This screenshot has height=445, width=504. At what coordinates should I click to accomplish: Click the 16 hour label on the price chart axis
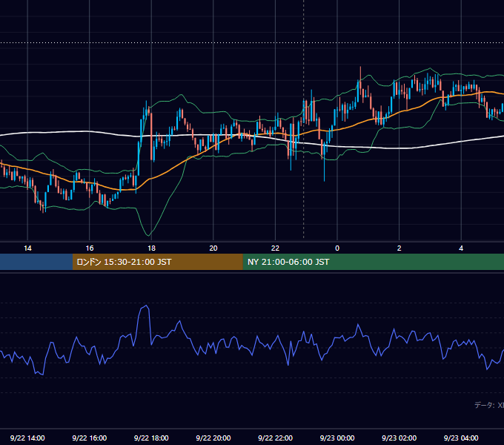coord(90,248)
